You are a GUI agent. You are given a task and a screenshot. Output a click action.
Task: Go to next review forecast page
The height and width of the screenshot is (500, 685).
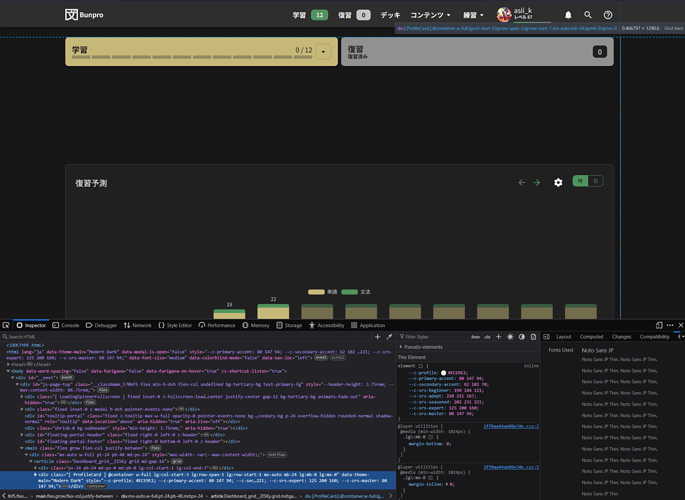pos(537,183)
